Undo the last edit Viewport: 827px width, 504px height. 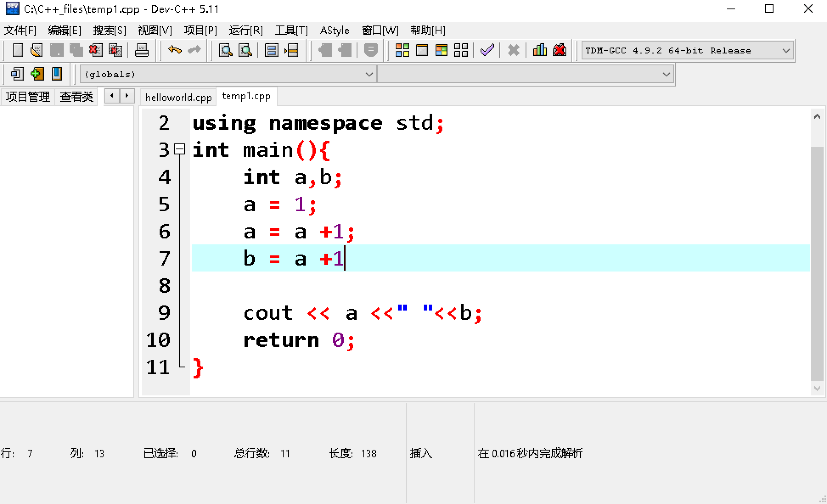pos(174,50)
